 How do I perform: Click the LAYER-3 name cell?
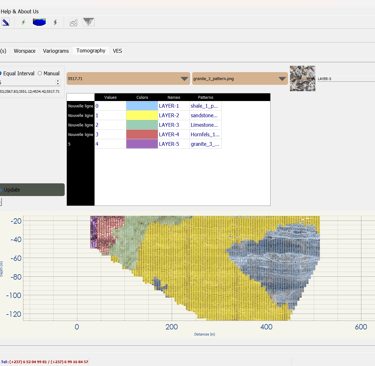point(174,125)
